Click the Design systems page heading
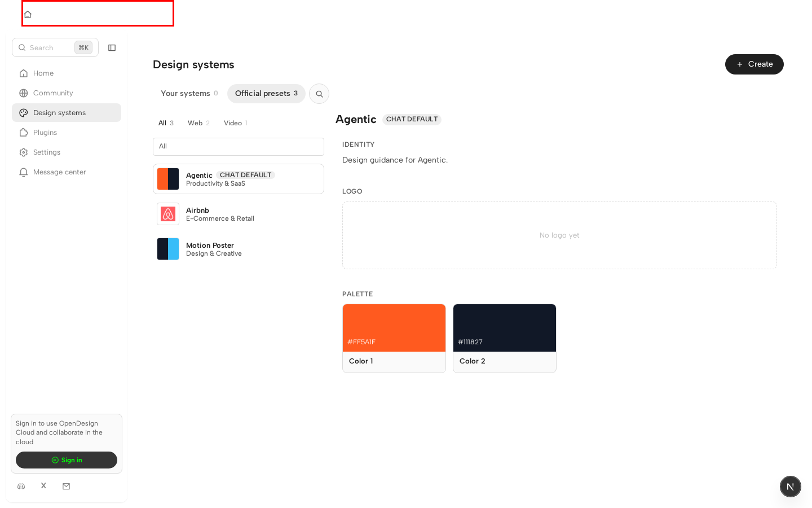 (x=193, y=65)
